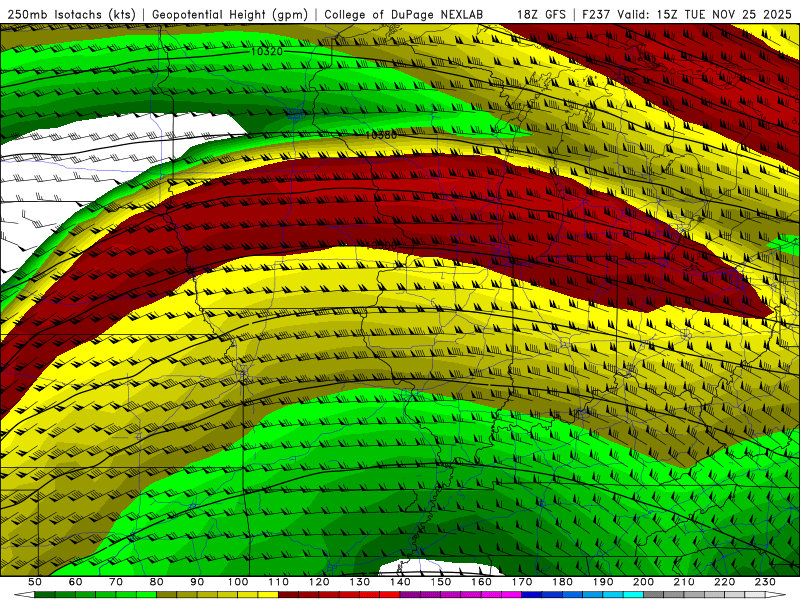Image resolution: width=800 pixels, height=600 pixels.
Task: Click the 'F237' forecast hour text
Action: [x=596, y=14]
